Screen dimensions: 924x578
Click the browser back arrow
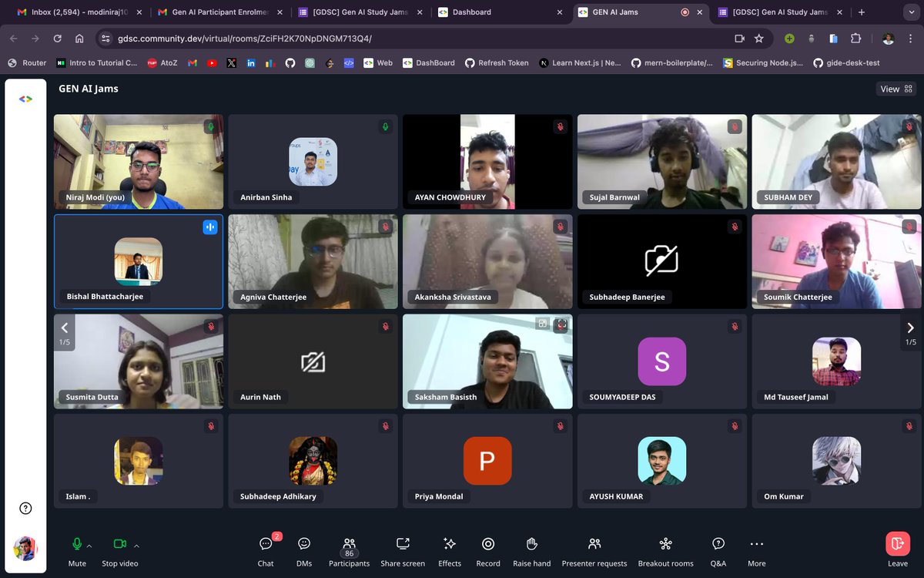tap(15, 39)
